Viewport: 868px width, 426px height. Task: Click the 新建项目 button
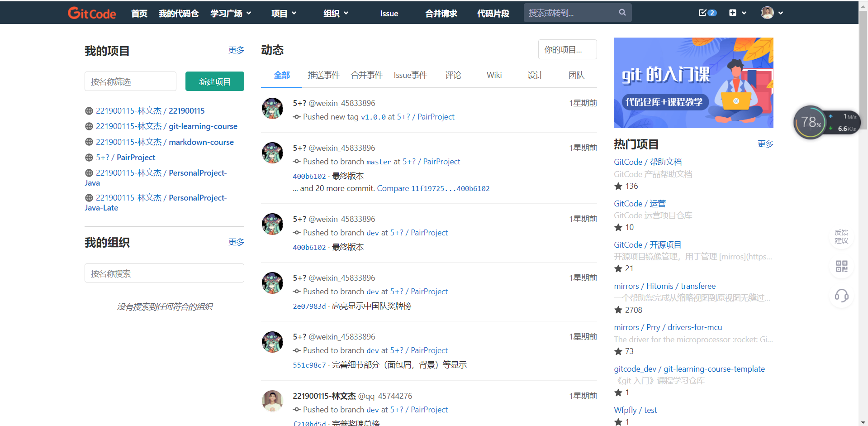215,81
